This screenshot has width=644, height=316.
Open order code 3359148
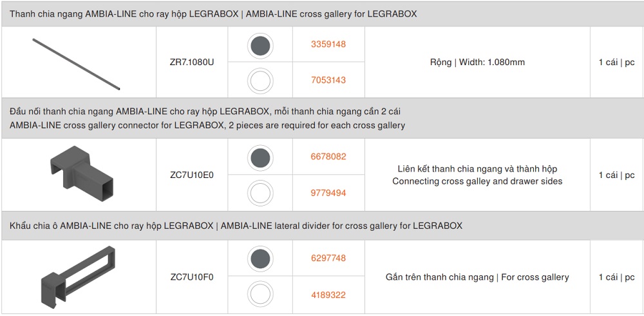[x=328, y=44]
